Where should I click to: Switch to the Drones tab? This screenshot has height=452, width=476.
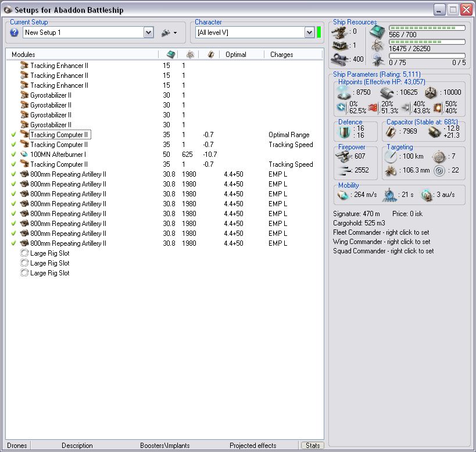(x=17, y=446)
